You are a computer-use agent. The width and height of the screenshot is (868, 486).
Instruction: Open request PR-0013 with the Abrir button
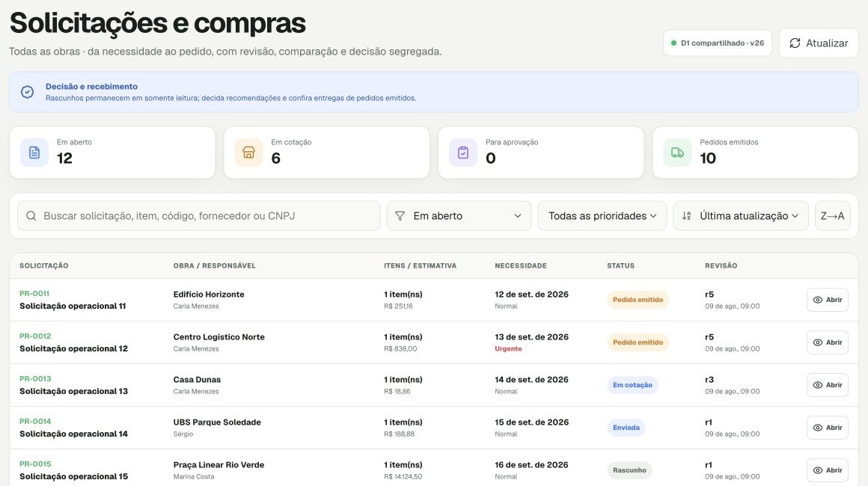827,385
